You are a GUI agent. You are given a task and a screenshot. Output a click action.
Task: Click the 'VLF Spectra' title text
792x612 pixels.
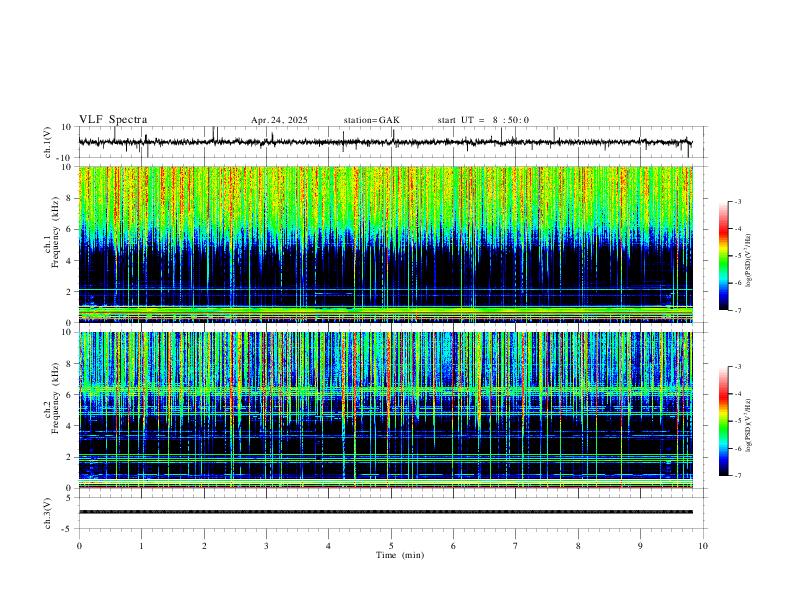pos(113,120)
